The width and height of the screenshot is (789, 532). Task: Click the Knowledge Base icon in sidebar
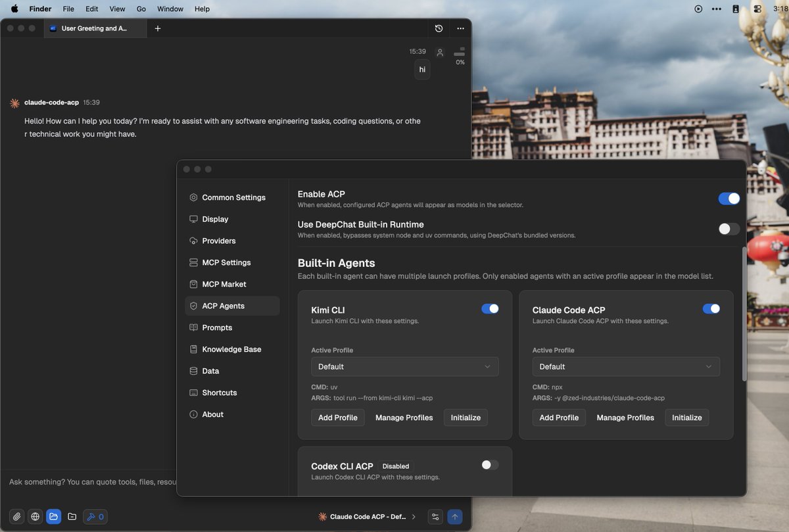(193, 349)
